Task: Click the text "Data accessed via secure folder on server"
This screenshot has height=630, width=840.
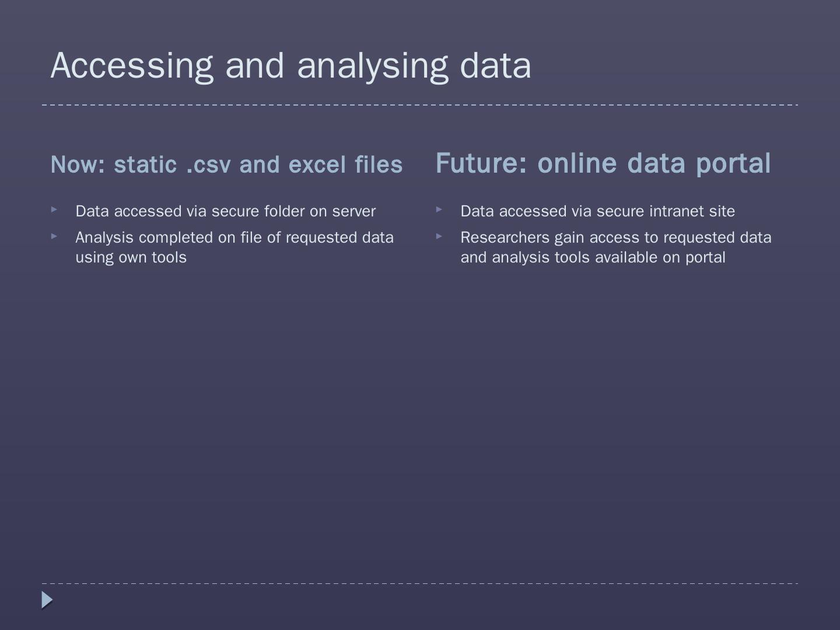Action: 225,211
